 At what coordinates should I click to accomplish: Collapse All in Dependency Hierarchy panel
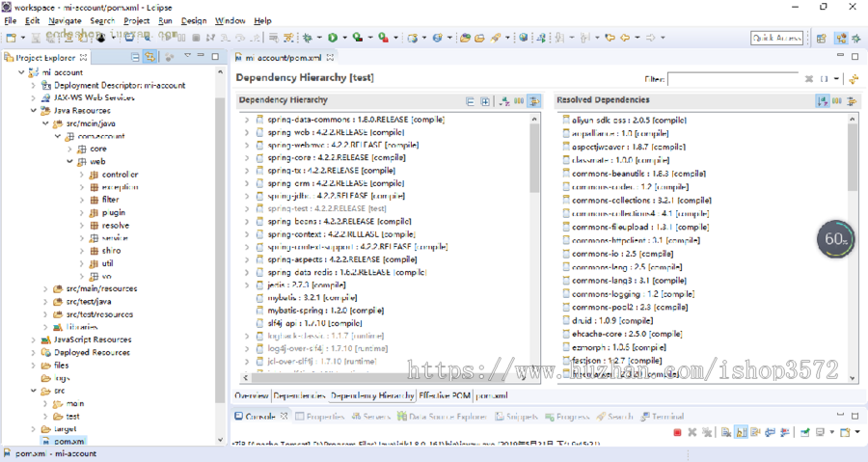[x=470, y=100]
